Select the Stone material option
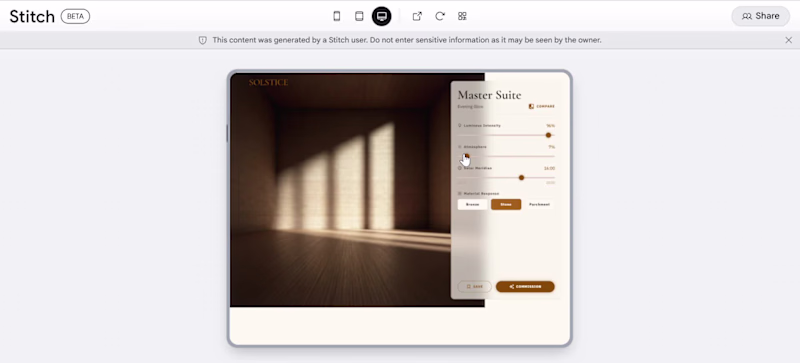 coord(506,204)
